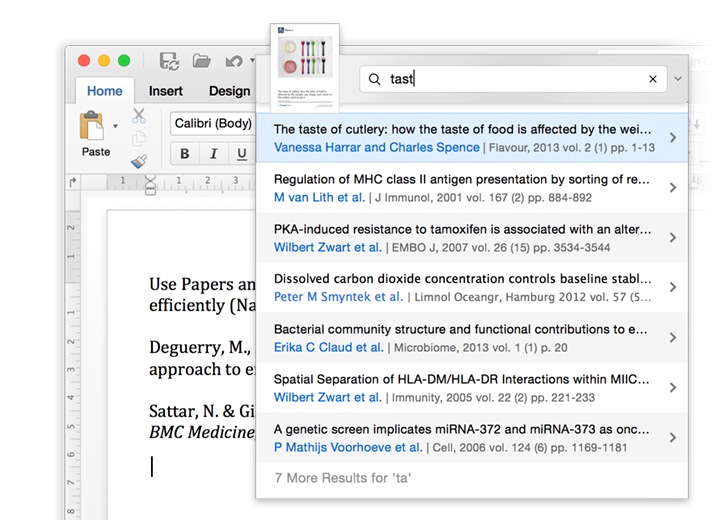Click the ruler tab selector icon
The width and height of the screenshot is (716, 520).
(x=73, y=183)
